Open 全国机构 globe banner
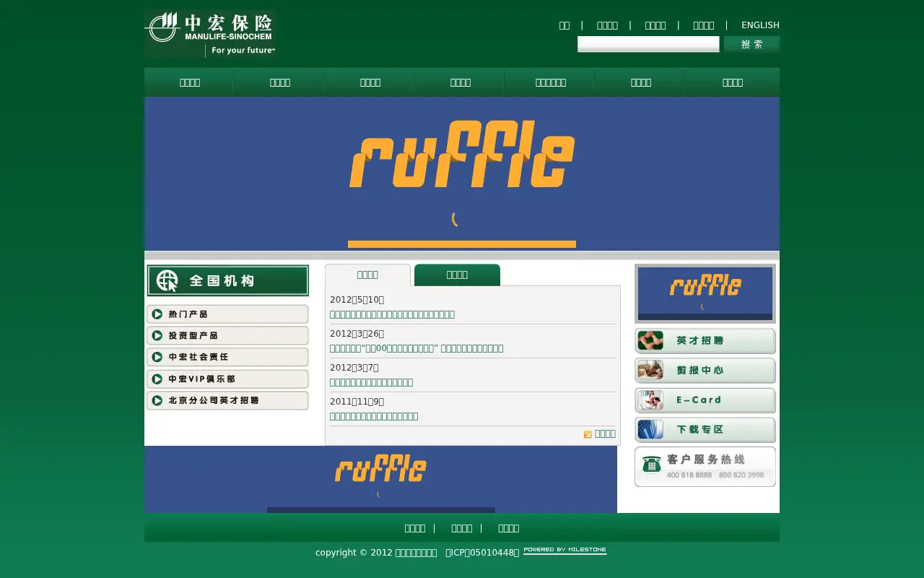This screenshot has height=578, width=924. [x=227, y=280]
